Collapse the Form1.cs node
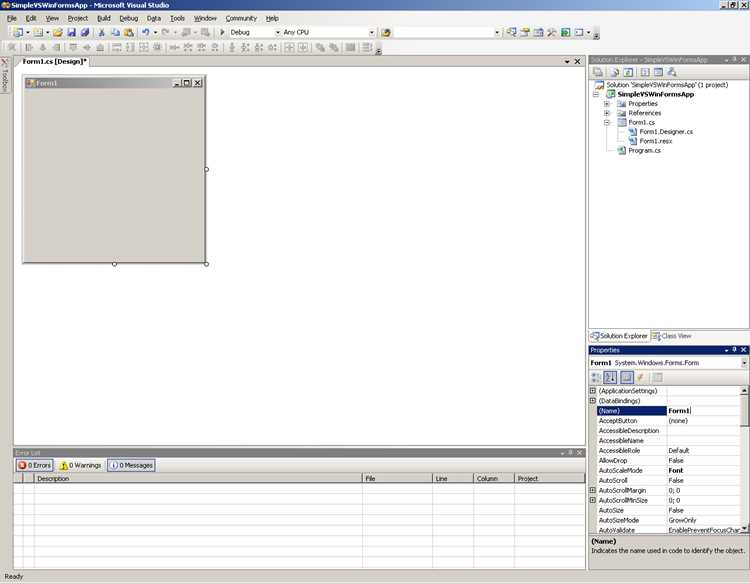Image resolution: width=750 pixels, height=584 pixels. pyautogui.click(x=607, y=123)
